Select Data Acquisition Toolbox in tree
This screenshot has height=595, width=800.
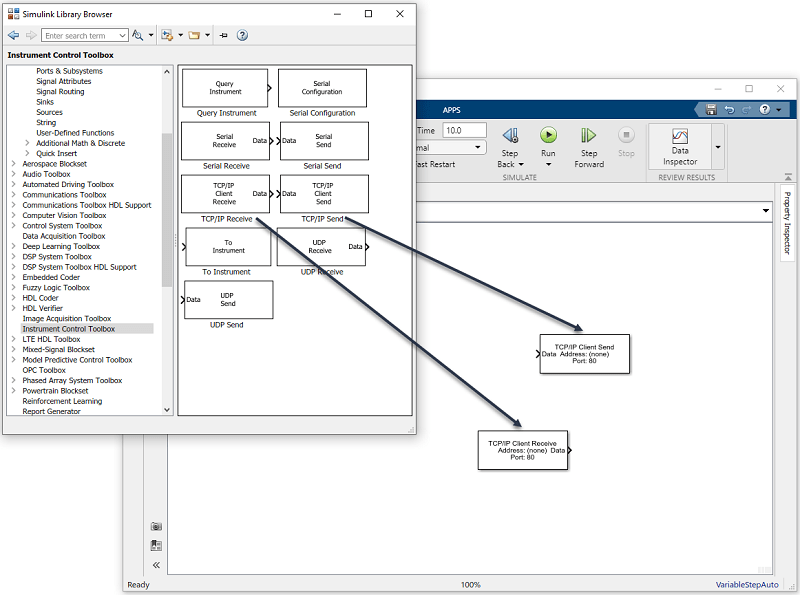[x=64, y=236]
